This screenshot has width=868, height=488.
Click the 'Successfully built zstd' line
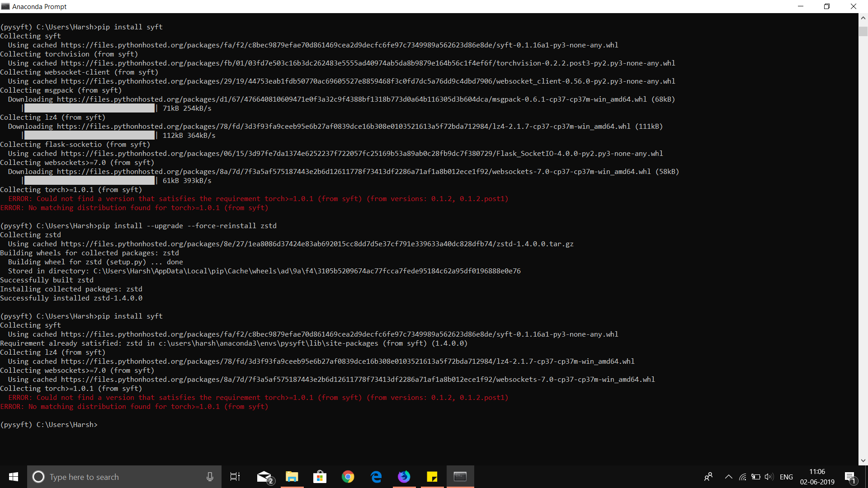click(47, 280)
